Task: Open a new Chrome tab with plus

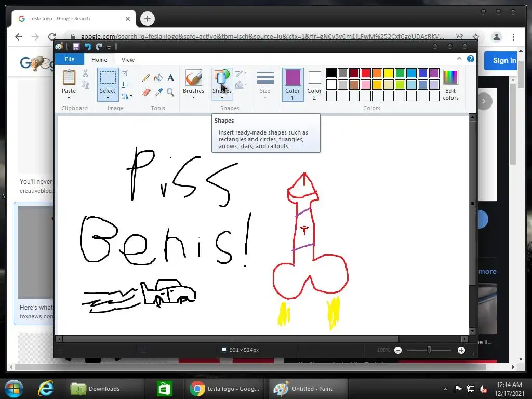Action: [x=147, y=19]
